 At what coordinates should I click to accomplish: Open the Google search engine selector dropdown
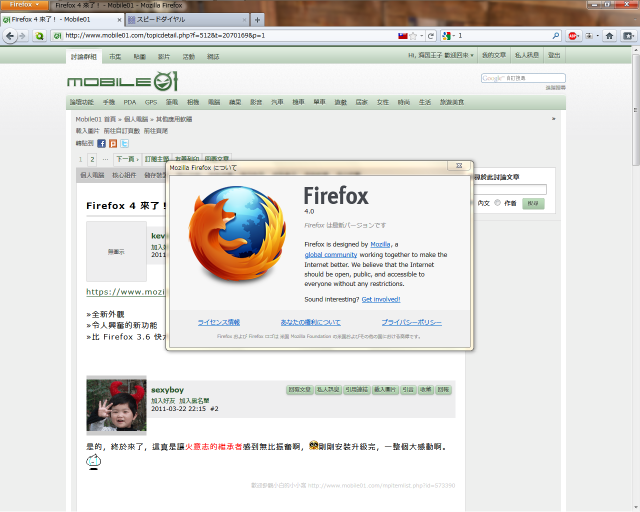click(448, 36)
